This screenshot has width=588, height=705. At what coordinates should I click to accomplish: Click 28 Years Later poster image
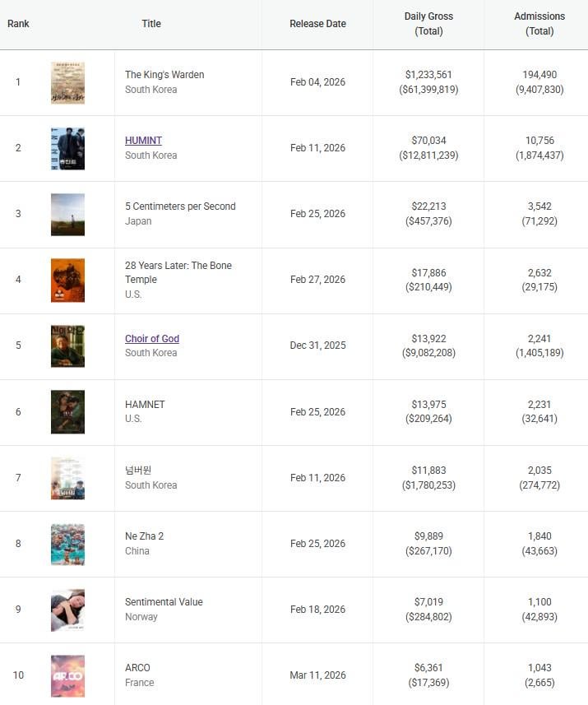coord(67,280)
